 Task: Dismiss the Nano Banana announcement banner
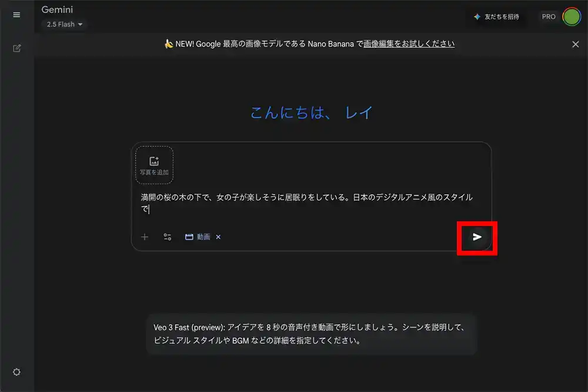pyautogui.click(x=575, y=44)
